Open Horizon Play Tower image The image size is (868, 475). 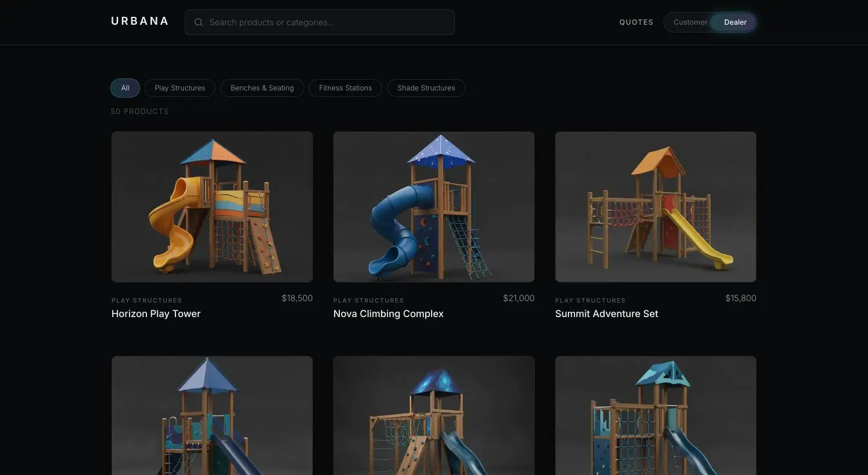click(212, 207)
